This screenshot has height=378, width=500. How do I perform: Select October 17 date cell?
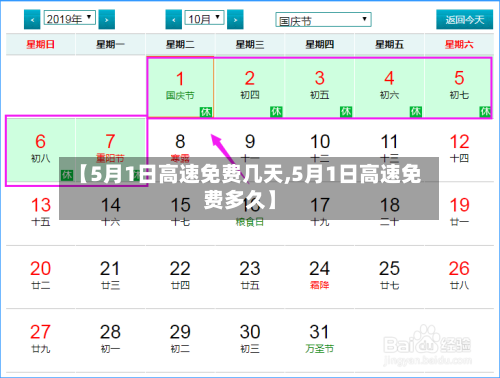[319, 213]
